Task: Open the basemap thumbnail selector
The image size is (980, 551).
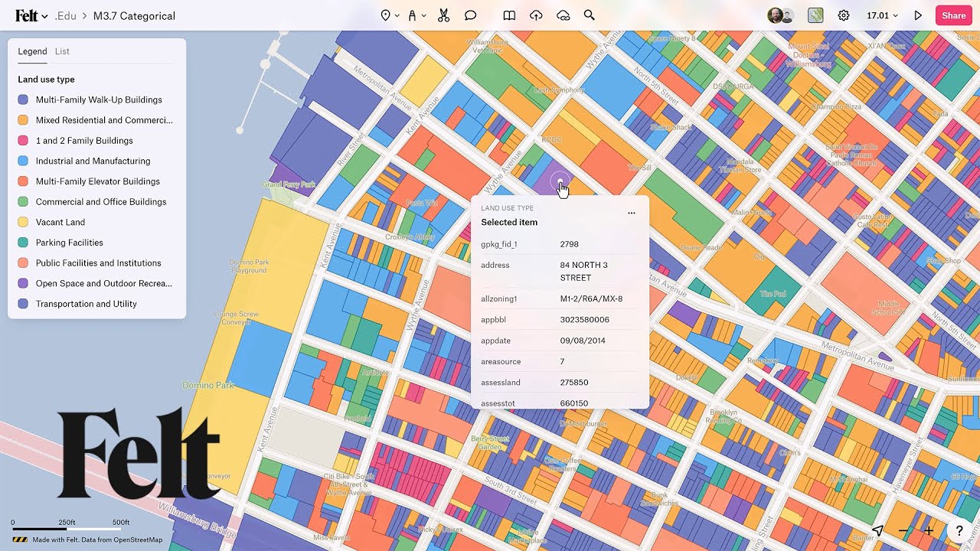Action: click(x=815, y=15)
